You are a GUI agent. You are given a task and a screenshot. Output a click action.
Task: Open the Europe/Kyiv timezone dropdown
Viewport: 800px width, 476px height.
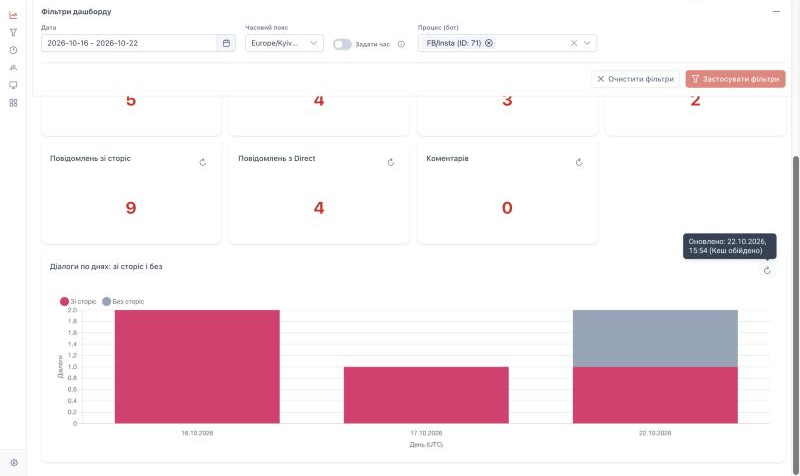(284, 43)
